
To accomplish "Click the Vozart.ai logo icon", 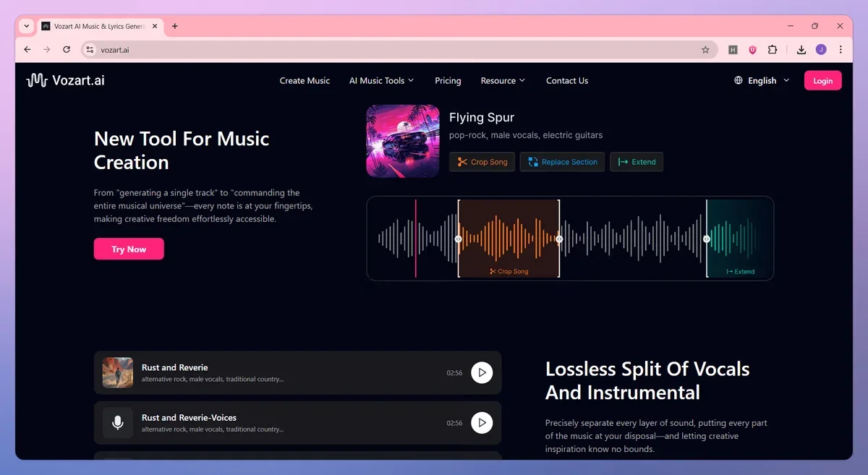I will (x=37, y=80).
